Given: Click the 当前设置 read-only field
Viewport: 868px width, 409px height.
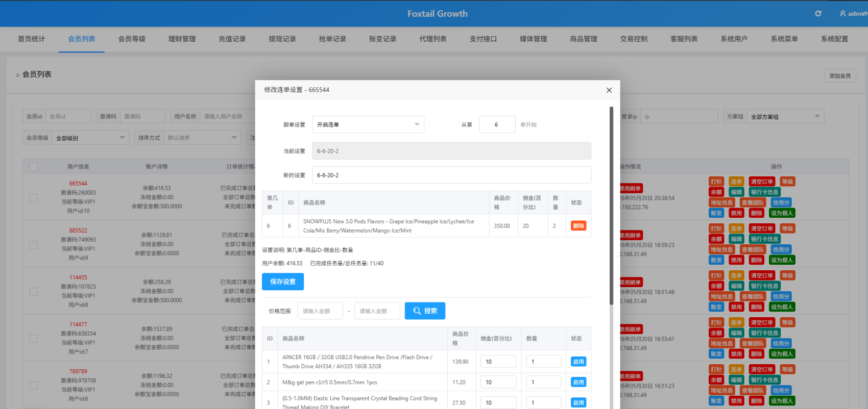Looking at the screenshot, I should click(x=451, y=151).
